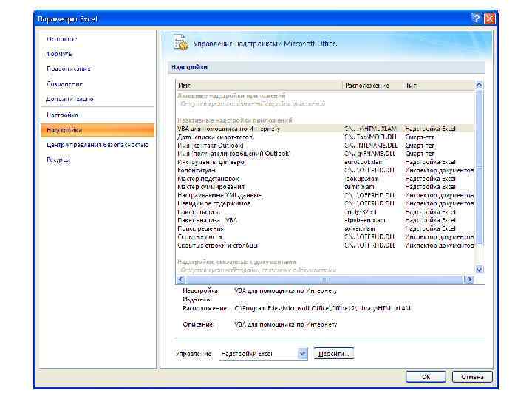
Task: Open the Дополнительно category
Action: 69,99
